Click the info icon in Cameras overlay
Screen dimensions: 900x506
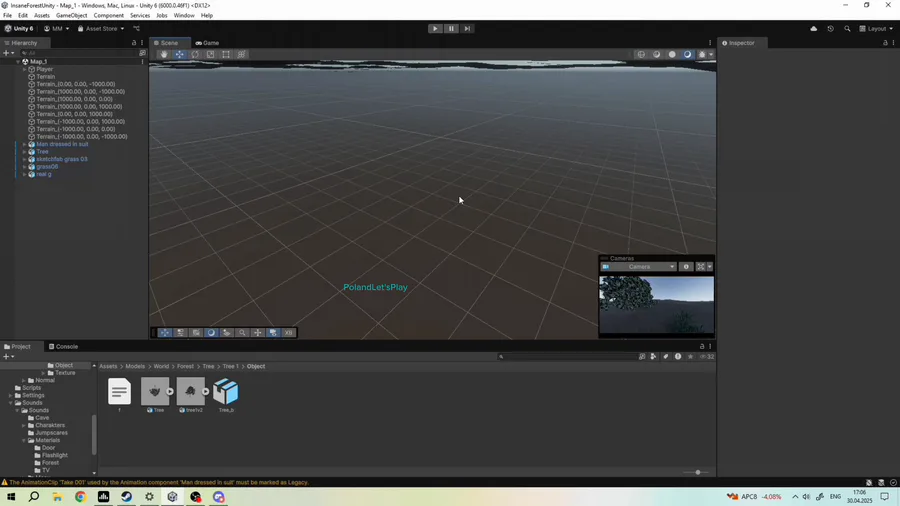[x=686, y=267]
